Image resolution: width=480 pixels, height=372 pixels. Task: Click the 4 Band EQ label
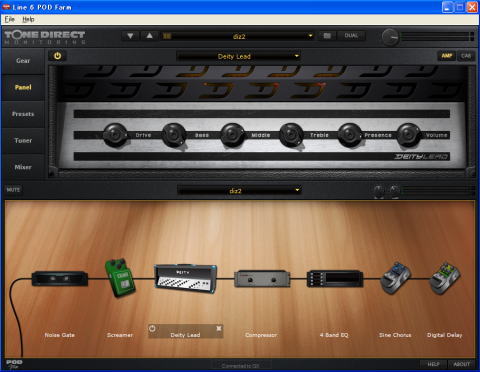(334, 335)
